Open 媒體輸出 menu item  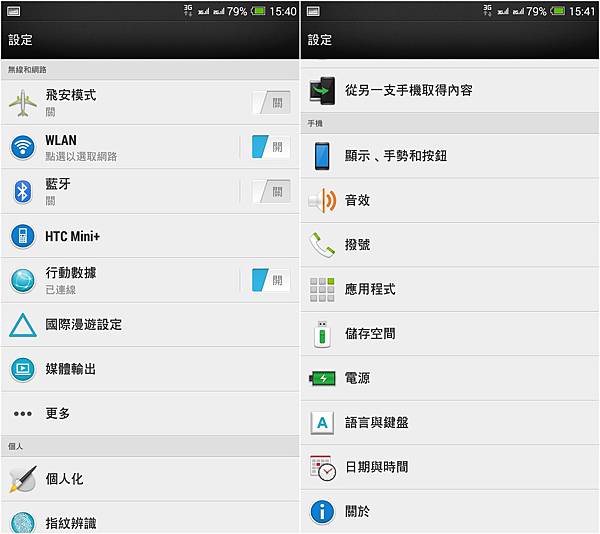150,369
